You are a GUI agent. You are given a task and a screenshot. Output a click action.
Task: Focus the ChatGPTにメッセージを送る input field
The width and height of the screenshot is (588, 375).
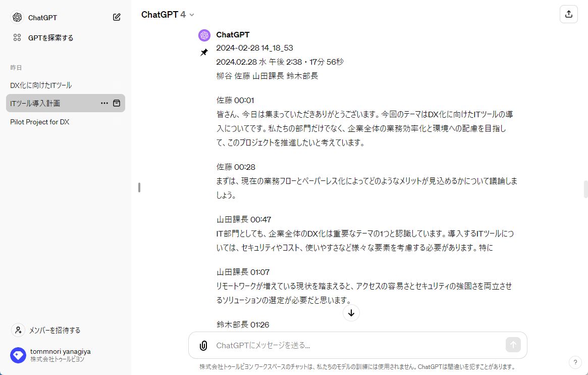(x=353, y=346)
